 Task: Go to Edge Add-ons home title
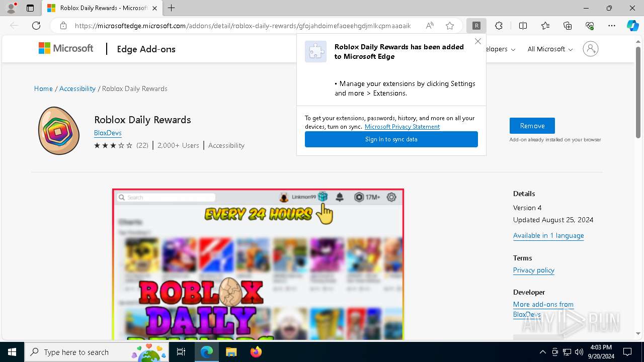tap(146, 49)
